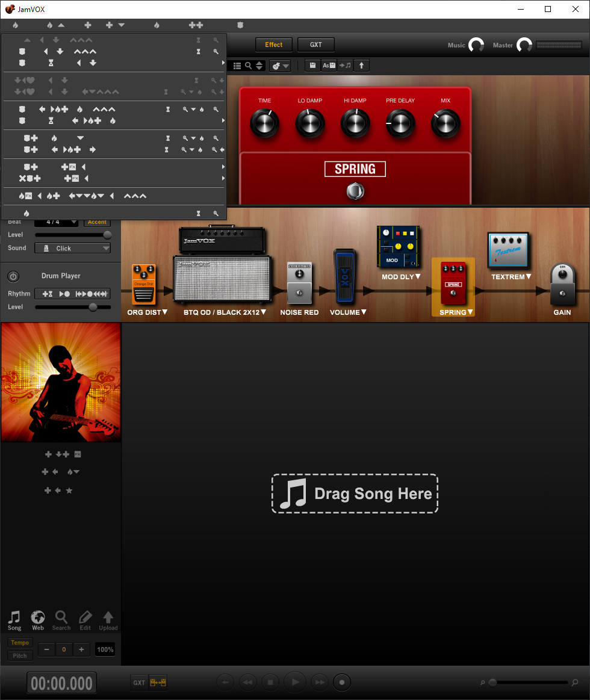Click the bottom entry of open menu
590x700 pixels.
pos(114,214)
